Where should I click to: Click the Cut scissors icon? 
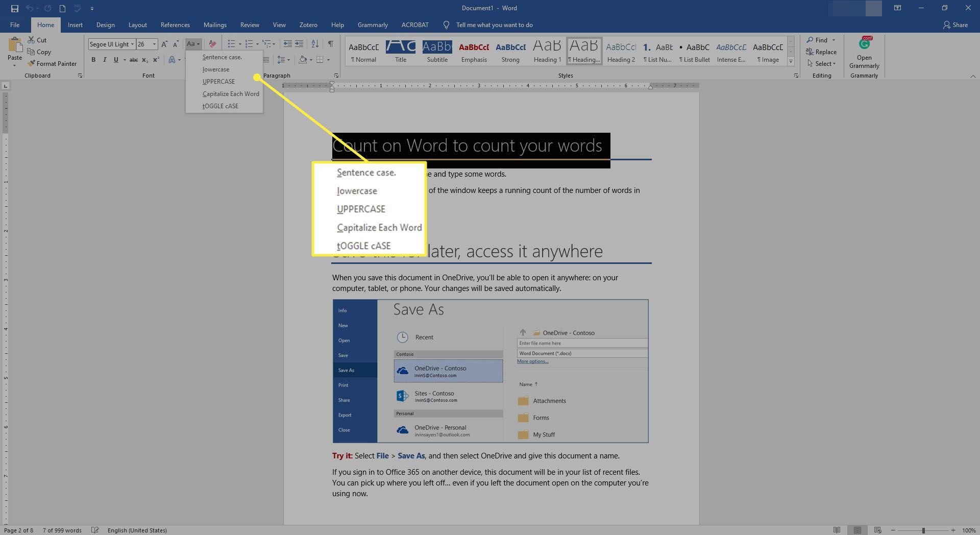coord(31,40)
